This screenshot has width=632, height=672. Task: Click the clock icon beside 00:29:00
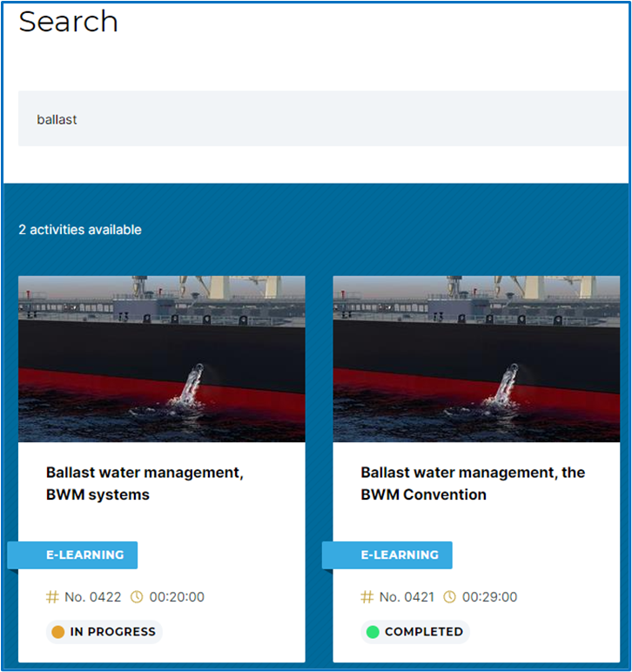point(449,597)
